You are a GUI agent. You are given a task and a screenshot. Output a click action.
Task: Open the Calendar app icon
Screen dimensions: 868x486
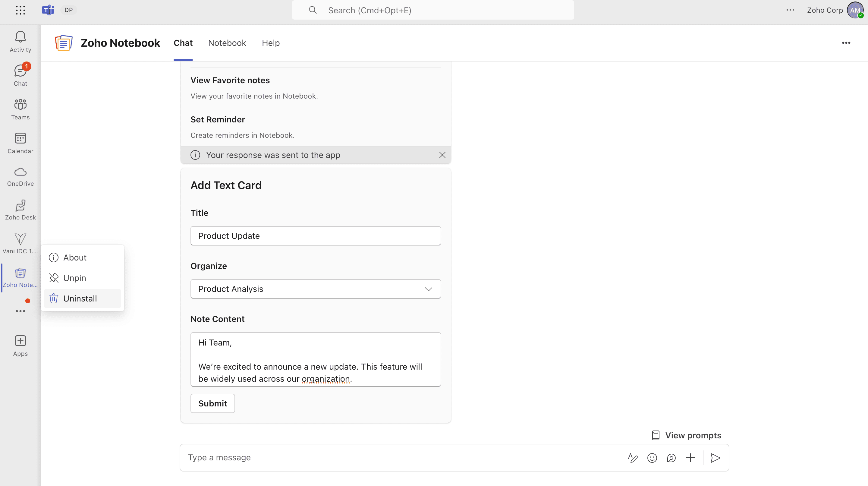click(20, 138)
